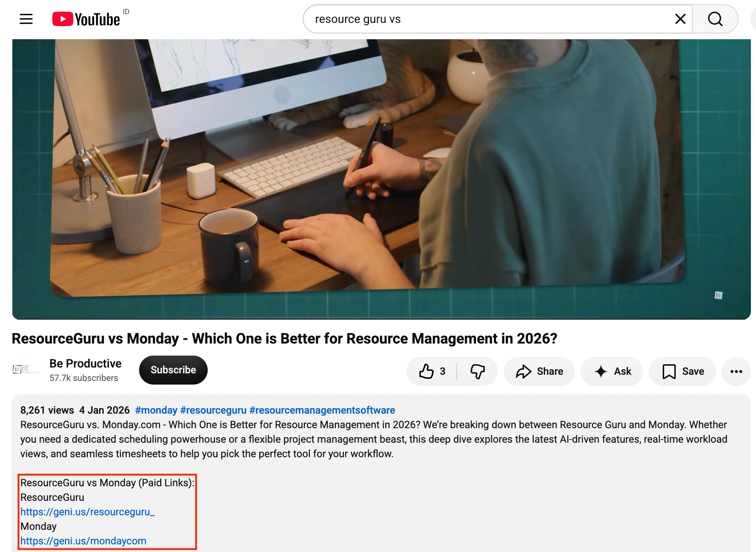The height and width of the screenshot is (552, 756).
Task: Open the #resourcemanagementsoftware hashtag
Action: (x=322, y=410)
